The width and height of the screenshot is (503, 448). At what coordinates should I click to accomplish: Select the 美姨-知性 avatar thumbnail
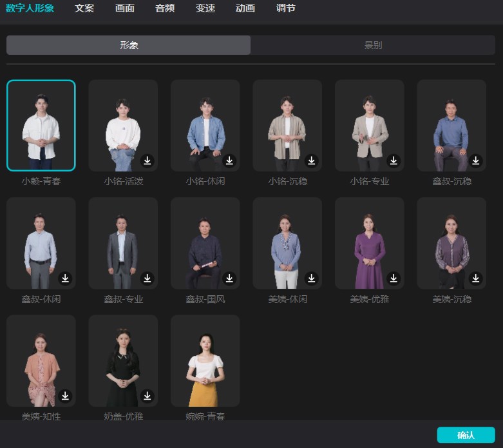(x=41, y=360)
